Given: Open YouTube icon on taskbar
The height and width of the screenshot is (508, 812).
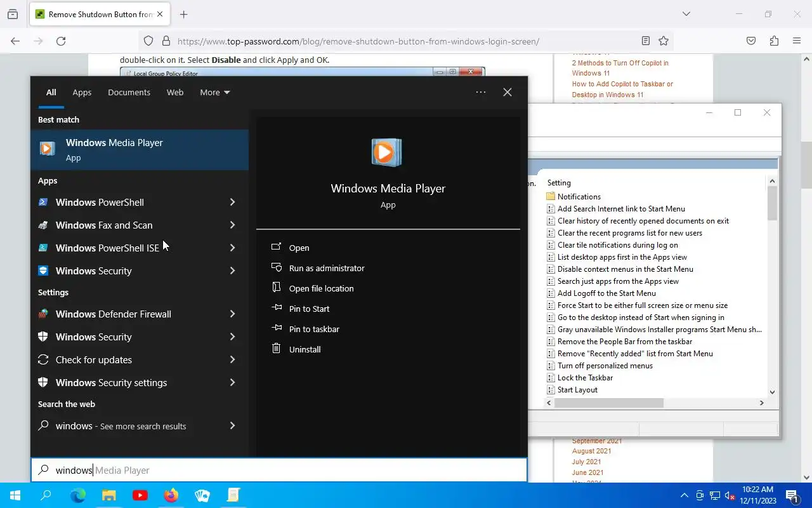Looking at the screenshot, I should (x=140, y=495).
